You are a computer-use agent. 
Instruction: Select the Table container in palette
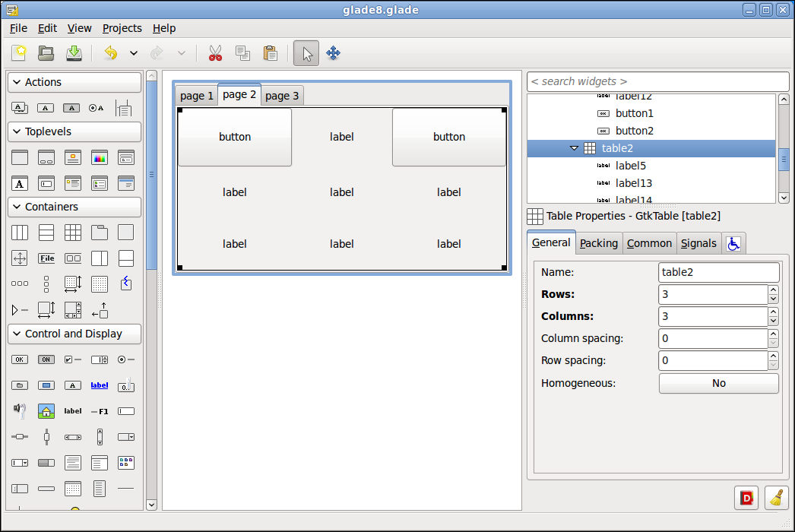coord(73,233)
